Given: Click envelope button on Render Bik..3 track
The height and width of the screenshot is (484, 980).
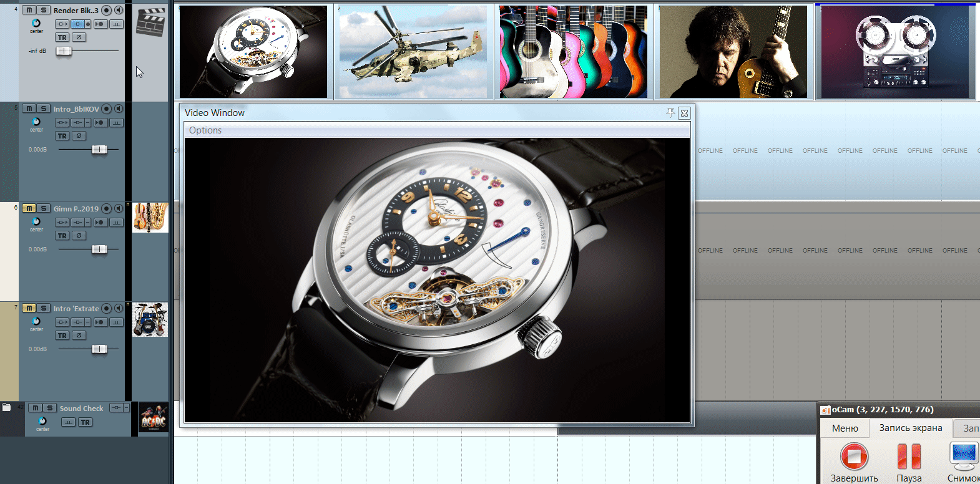Looking at the screenshot, I should click(117, 24).
